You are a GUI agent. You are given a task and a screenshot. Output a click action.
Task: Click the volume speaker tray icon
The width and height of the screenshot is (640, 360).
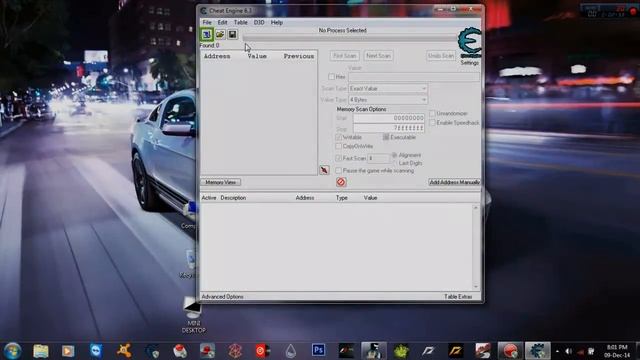click(x=569, y=351)
